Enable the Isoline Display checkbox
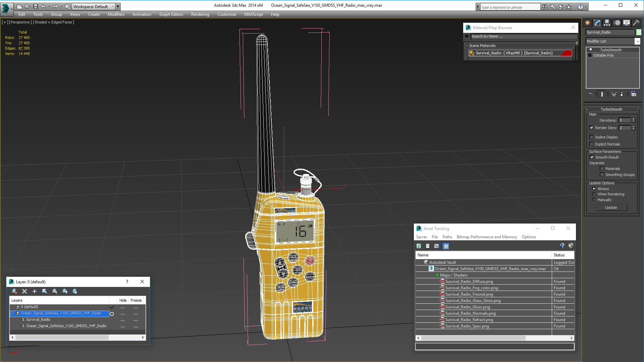Image resolution: width=644 pixels, height=362 pixels. pos(592,137)
